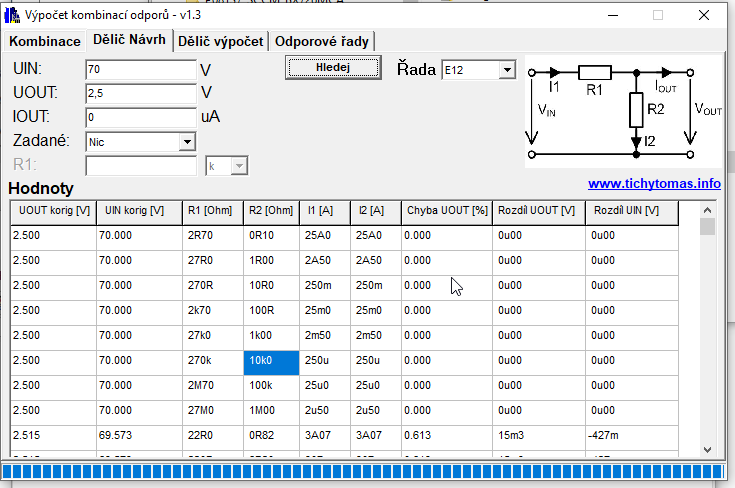
Task: Click the blue progress bar at bottom
Action: tap(367, 471)
